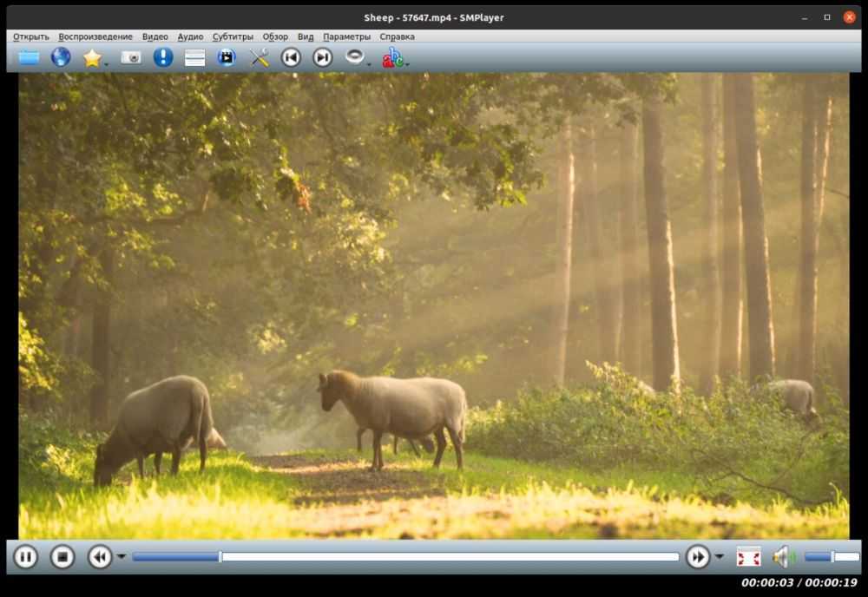Image resolution: width=868 pixels, height=597 pixels.
Task: Expand the favorites star dropdown arrow
Action: coord(106,63)
